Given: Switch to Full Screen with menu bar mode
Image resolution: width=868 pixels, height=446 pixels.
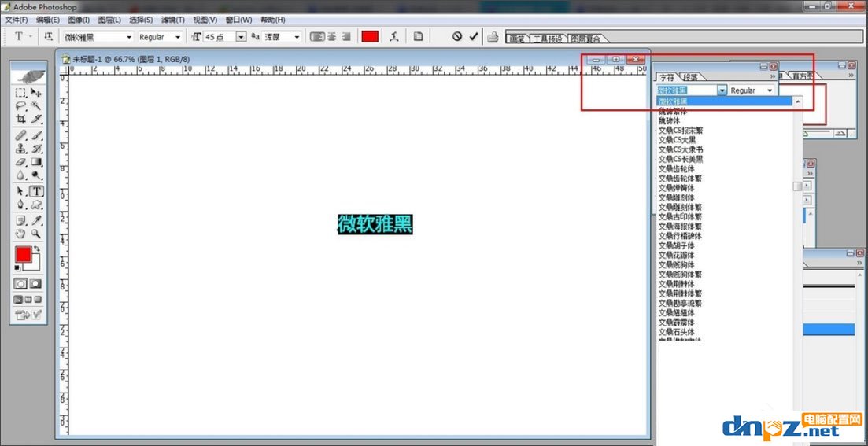Looking at the screenshot, I should tap(28, 300).
